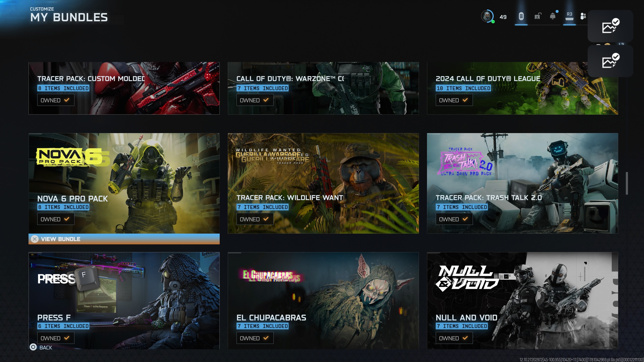
Task: Select the Press F bundle artwork
Action: pos(124,300)
